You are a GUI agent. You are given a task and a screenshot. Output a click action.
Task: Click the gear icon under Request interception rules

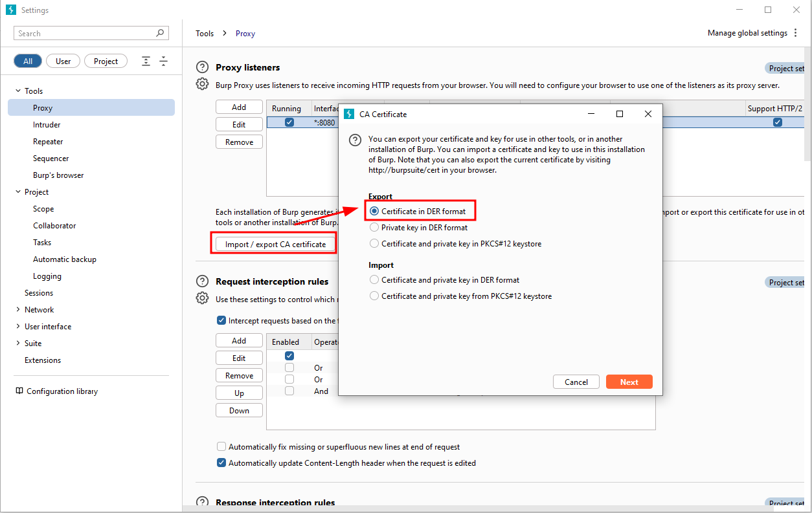point(203,298)
